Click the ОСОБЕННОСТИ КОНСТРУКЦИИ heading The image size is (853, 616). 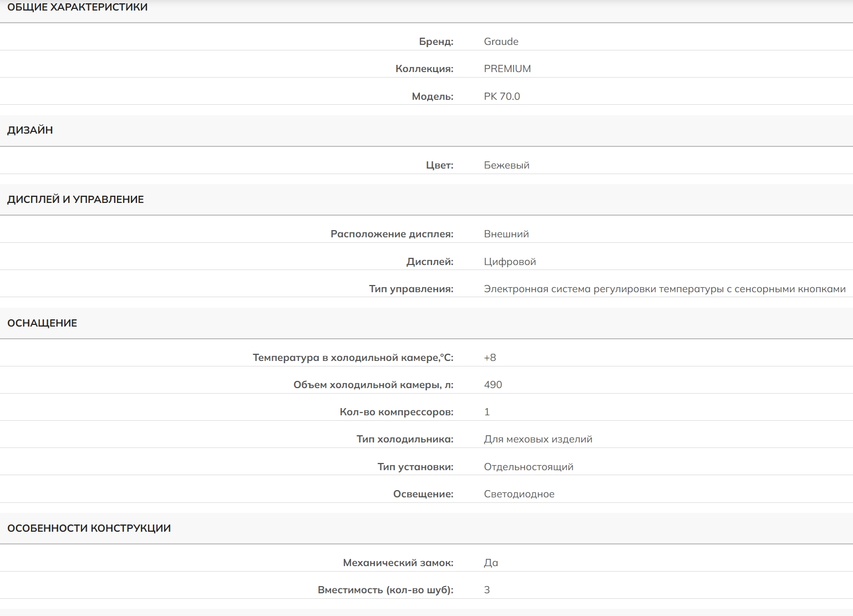pyautogui.click(x=89, y=528)
